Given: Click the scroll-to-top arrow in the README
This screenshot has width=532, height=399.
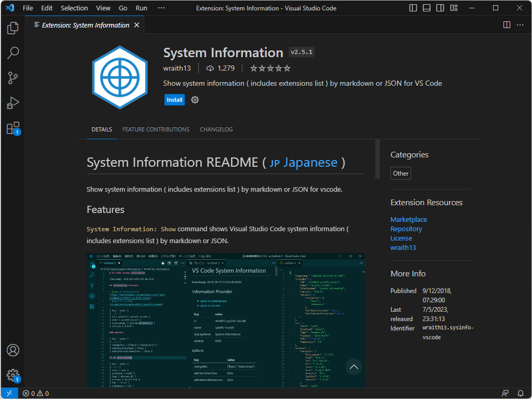Looking at the screenshot, I should pyautogui.click(x=353, y=367).
